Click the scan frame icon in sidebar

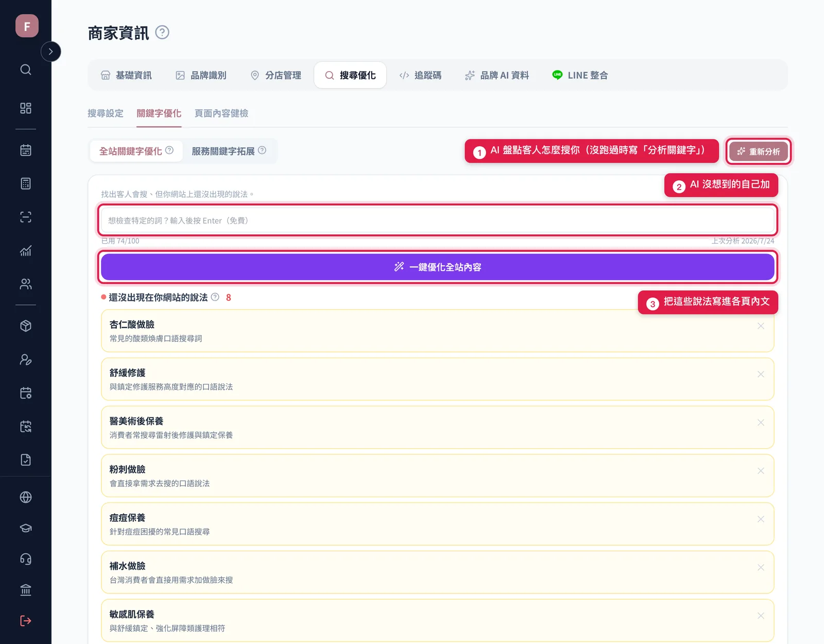(26, 217)
